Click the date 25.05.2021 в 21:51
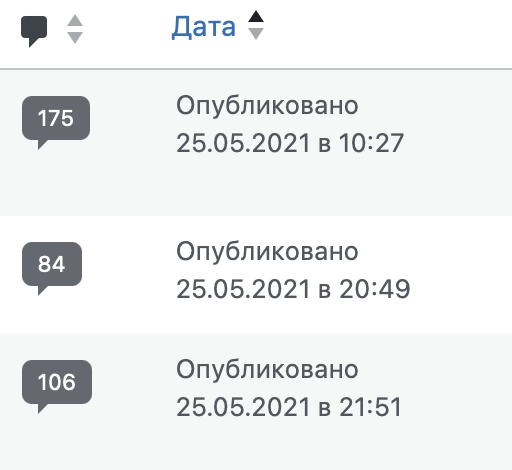The image size is (512, 470). [289, 407]
